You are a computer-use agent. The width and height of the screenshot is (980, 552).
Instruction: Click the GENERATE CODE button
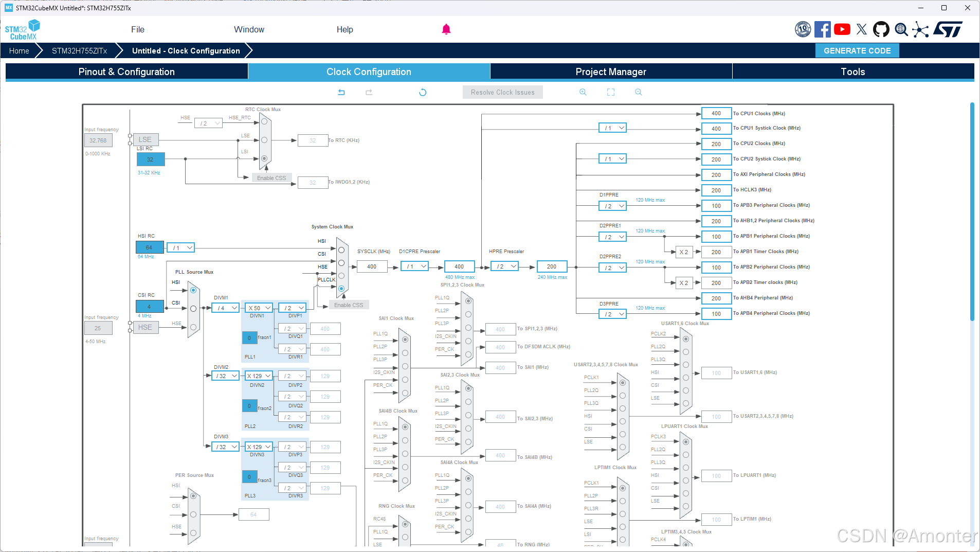(857, 50)
